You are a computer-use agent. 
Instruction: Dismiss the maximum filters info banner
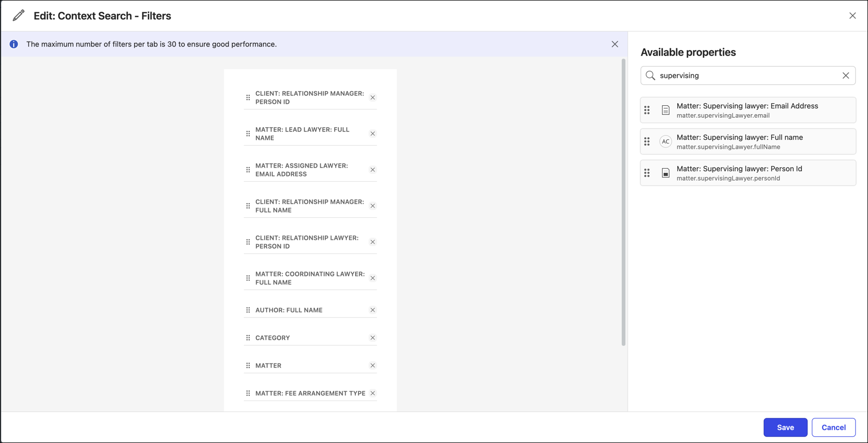pos(615,44)
